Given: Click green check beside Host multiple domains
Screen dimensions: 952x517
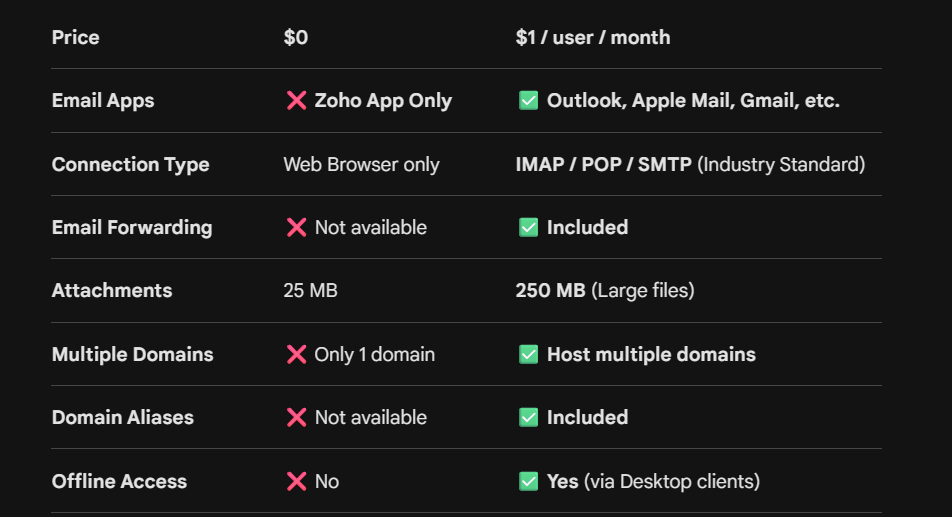Looking at the screenshot, I should coord(528,355).
